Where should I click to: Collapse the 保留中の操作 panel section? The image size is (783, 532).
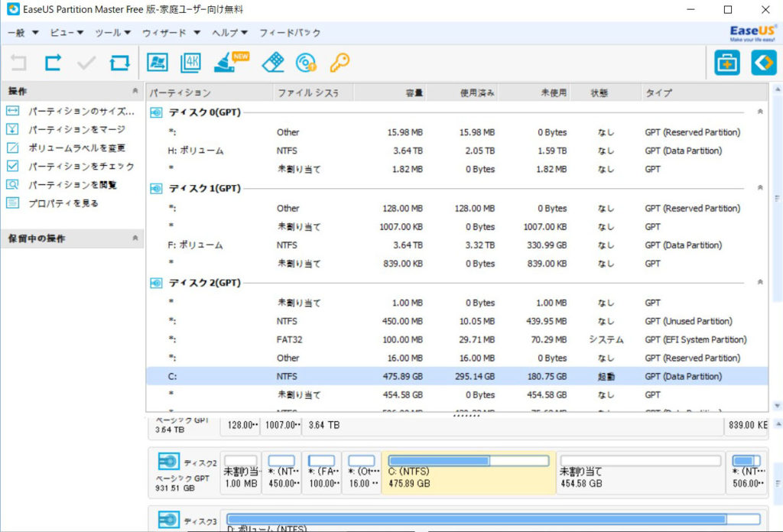[135, 238]
